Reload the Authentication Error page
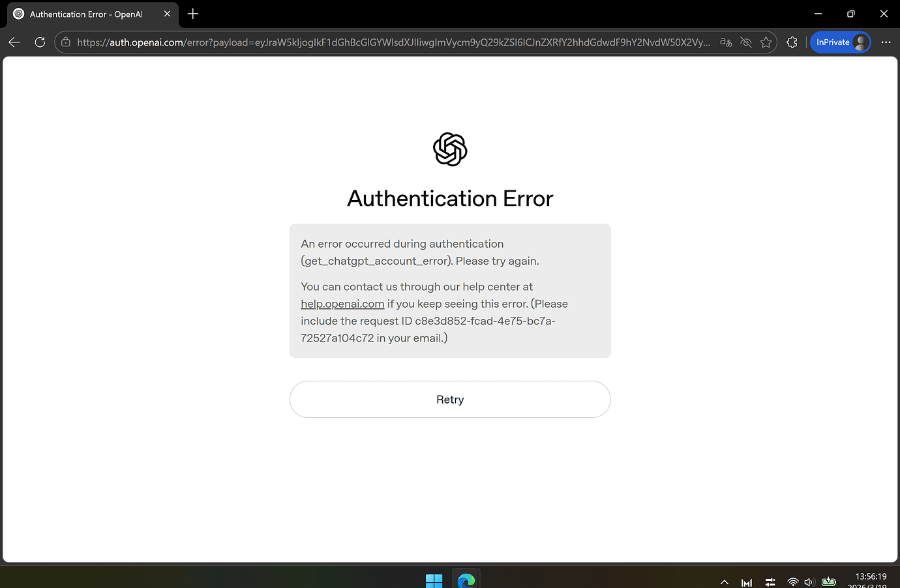Screen dimensions: 900x588 pyautogui.click(x=40, y=42)
